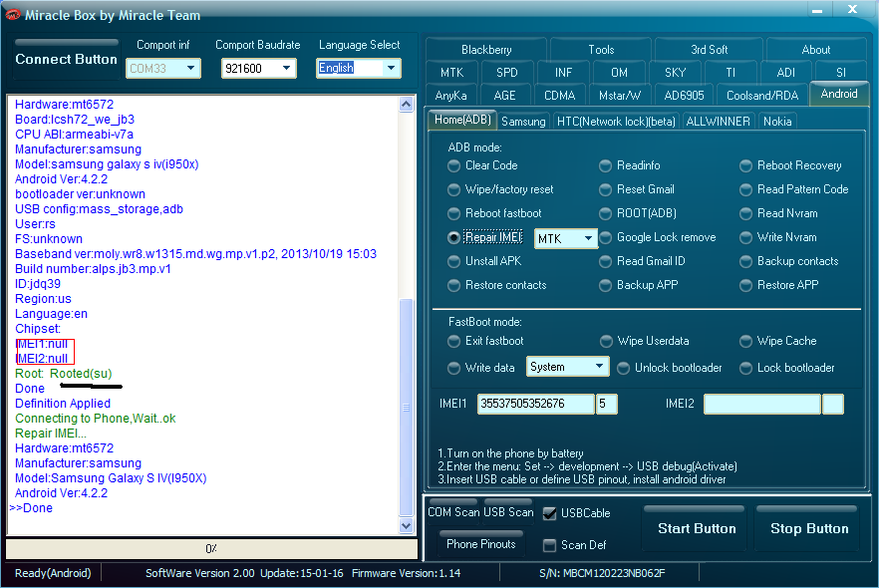Switch to the Blackberry tab
The height and width of the screenshot is (588, 879).
pos(486,49)
